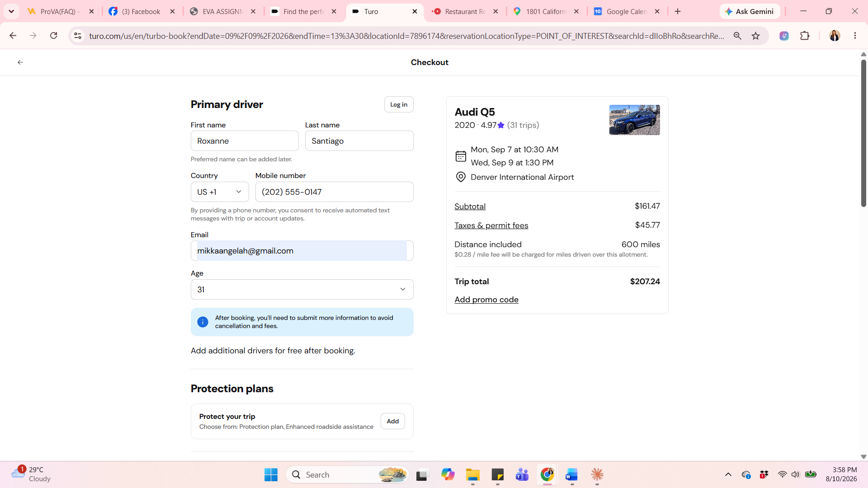The height and width of the screenshot is (488, 868).
Task: Click the info icon in the blue notice
Action: coord(203,322)
